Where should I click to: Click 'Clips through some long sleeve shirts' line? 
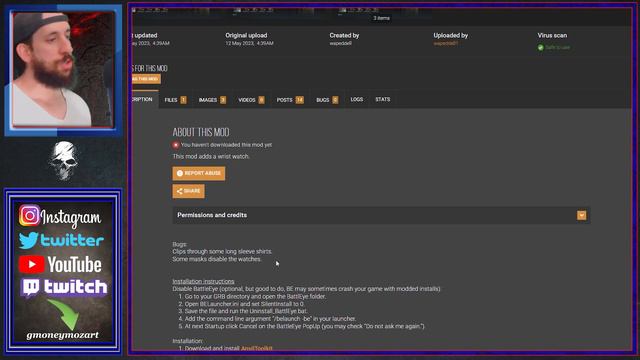point(222,251)
